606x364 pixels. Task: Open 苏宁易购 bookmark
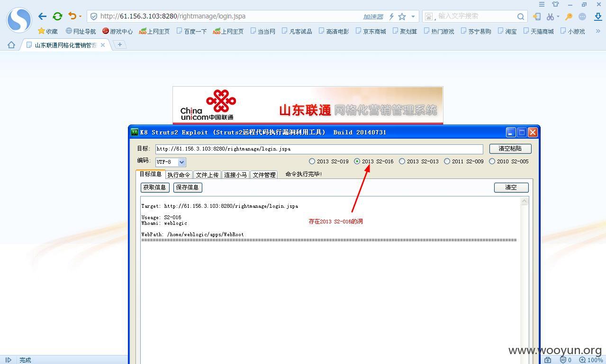click(x=476, y=31)
